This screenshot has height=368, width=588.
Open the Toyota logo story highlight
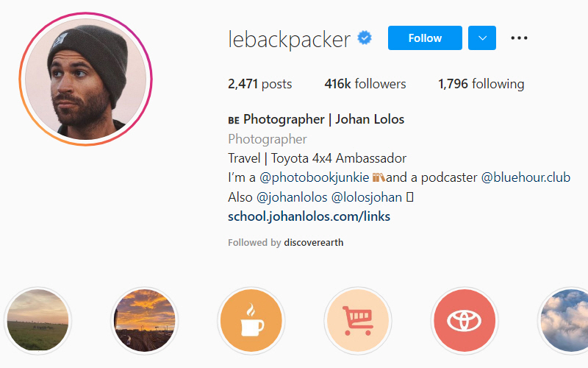pyautogui.click(x=465, y=321)
